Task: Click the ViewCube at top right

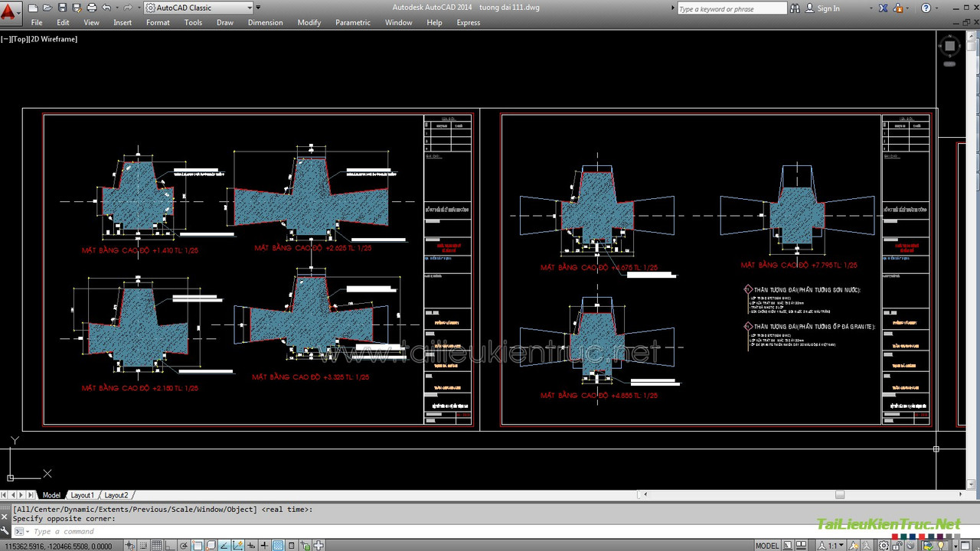Action: (949, 46)
